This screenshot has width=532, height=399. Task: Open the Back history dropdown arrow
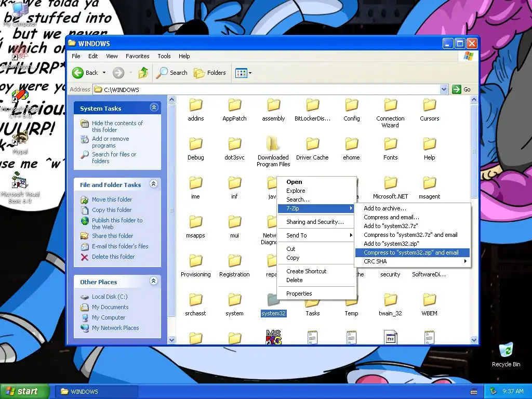click(x=104, y=73)
